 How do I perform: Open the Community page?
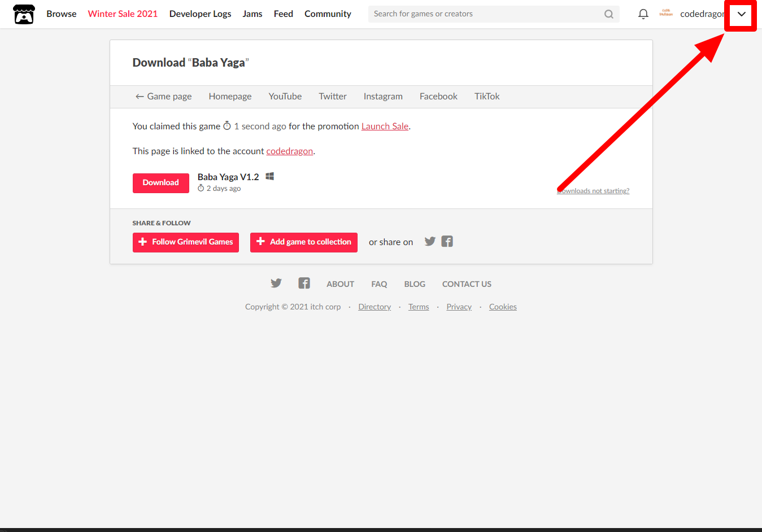328,14
